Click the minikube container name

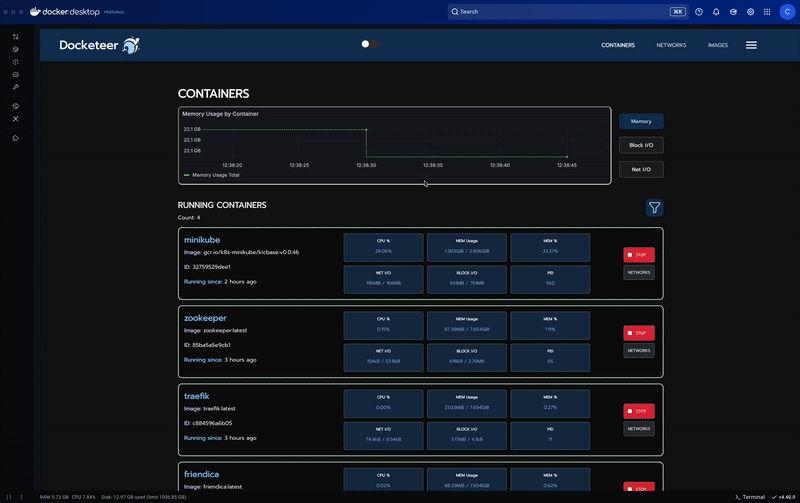point(202,240)
